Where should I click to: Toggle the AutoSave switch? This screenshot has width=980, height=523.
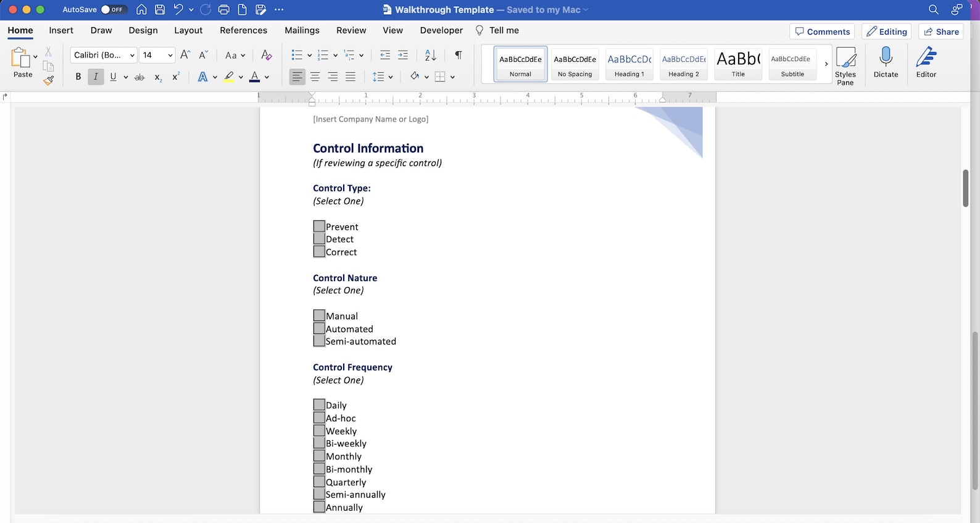click(x=114, y=10)
